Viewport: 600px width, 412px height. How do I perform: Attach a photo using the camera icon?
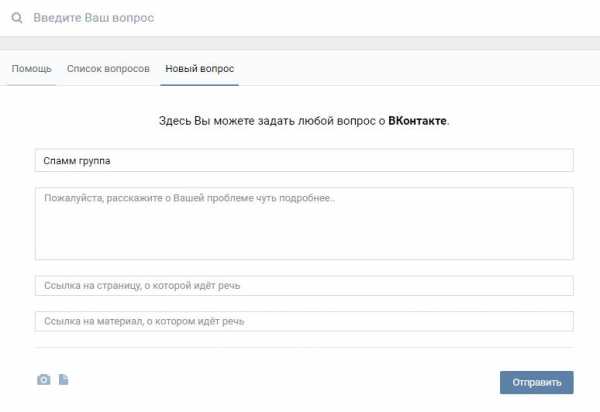coord(44,379)
